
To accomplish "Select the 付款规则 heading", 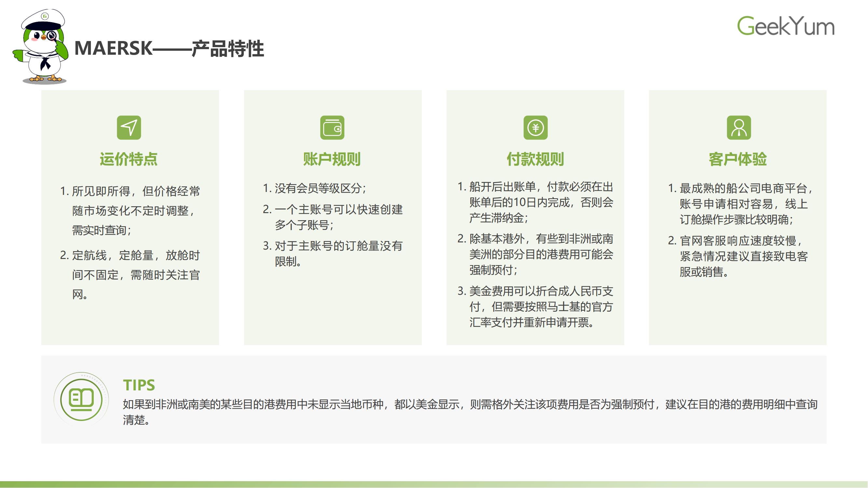I will [535, 159].
